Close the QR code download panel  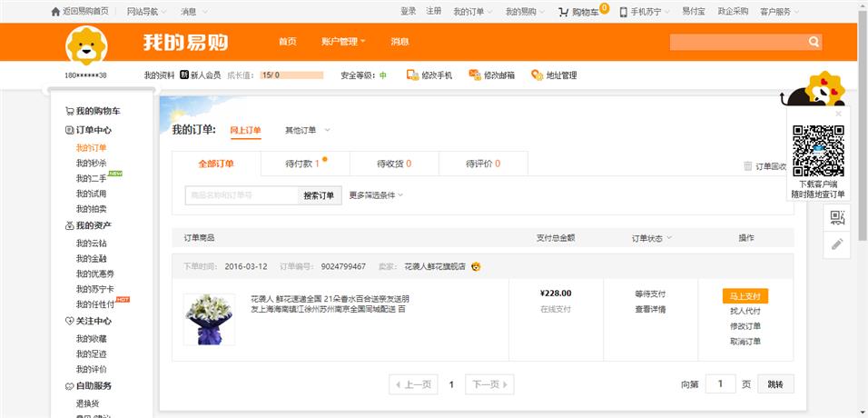coord(838,114)
